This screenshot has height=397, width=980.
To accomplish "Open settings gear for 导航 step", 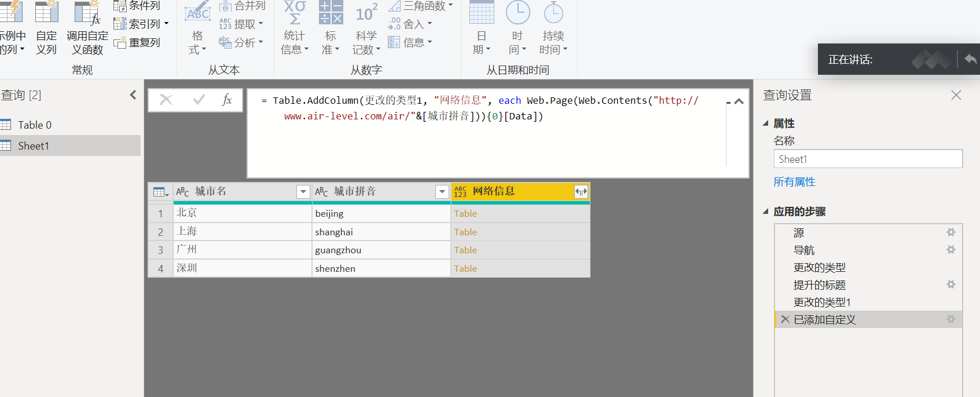I will click(x=950, y=250).
